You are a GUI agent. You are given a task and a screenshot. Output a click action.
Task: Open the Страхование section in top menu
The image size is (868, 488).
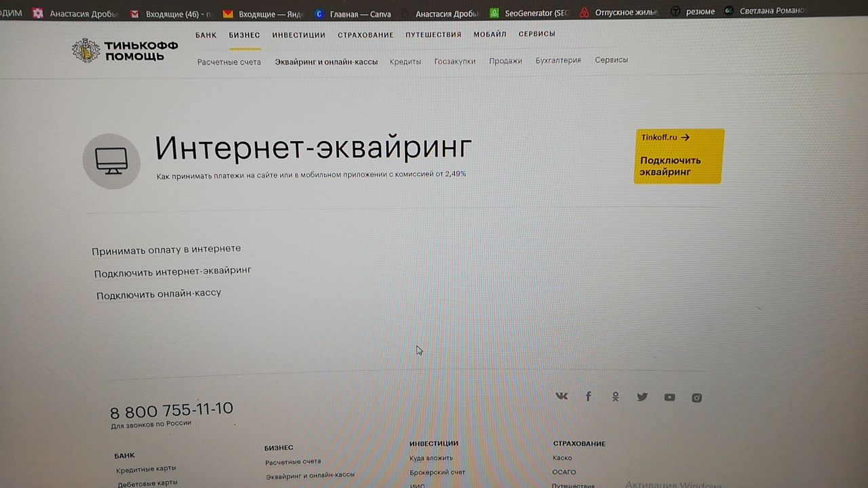(x=366, y=35)
